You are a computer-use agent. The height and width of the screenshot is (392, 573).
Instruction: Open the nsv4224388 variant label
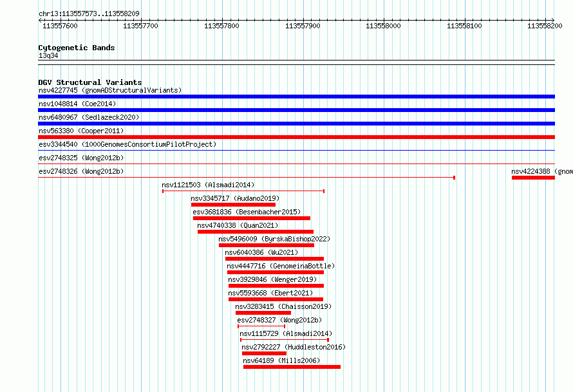(x=542, y=171)
